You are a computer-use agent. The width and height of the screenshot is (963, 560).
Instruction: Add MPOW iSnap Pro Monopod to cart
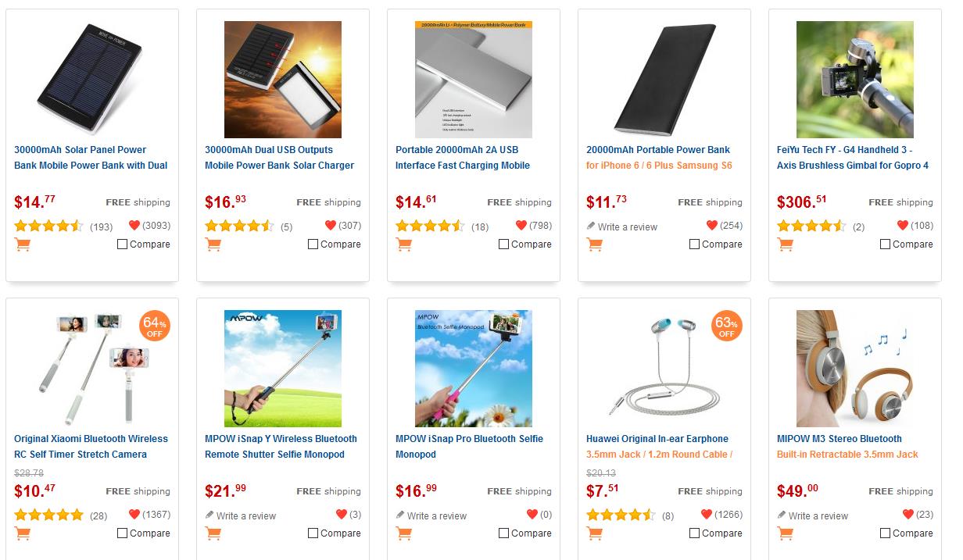403,533
